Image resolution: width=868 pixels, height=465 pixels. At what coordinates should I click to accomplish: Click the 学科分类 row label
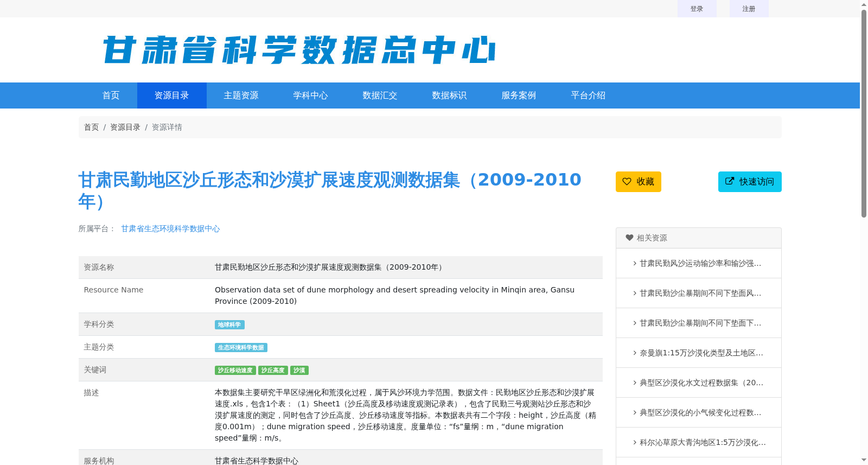[x=99, y=324]
